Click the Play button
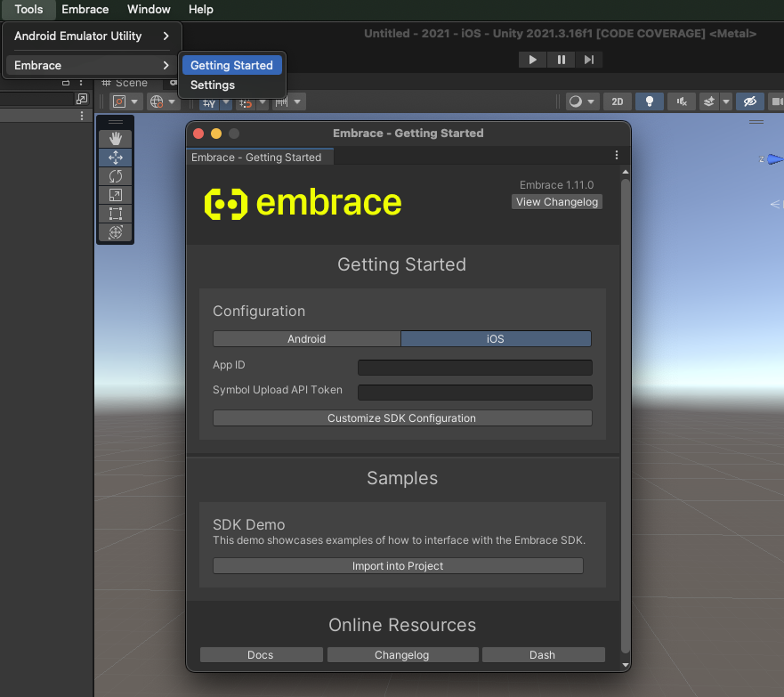Image resolution: width=784 pixels, height=697 pixels. [532, 60]
